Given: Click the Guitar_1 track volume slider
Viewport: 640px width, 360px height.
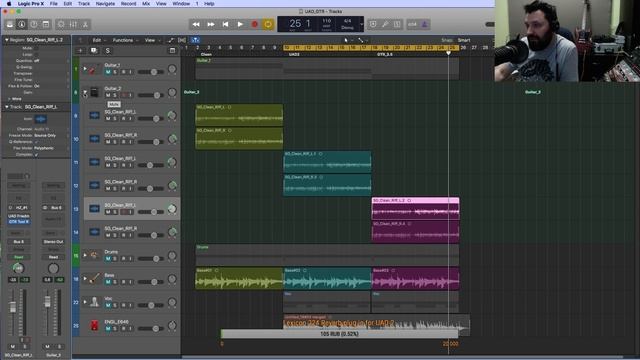Looking at the screenshot, I should [x=151, y=72].
